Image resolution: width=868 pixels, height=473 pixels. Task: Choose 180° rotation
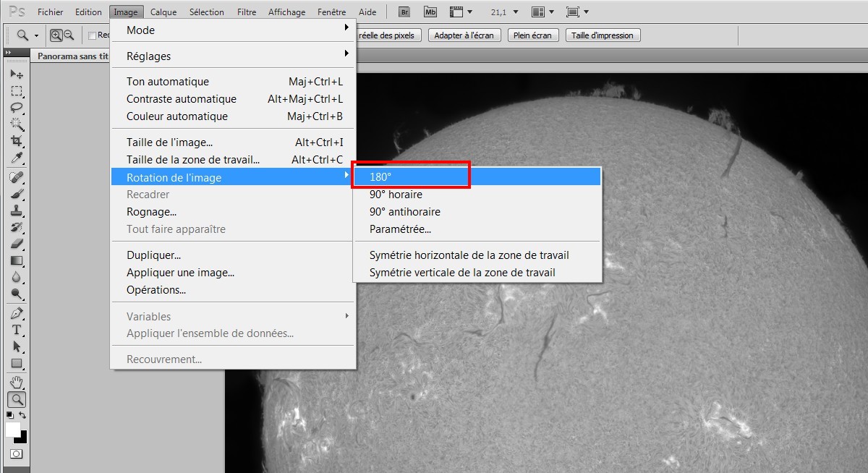(477, 176)
